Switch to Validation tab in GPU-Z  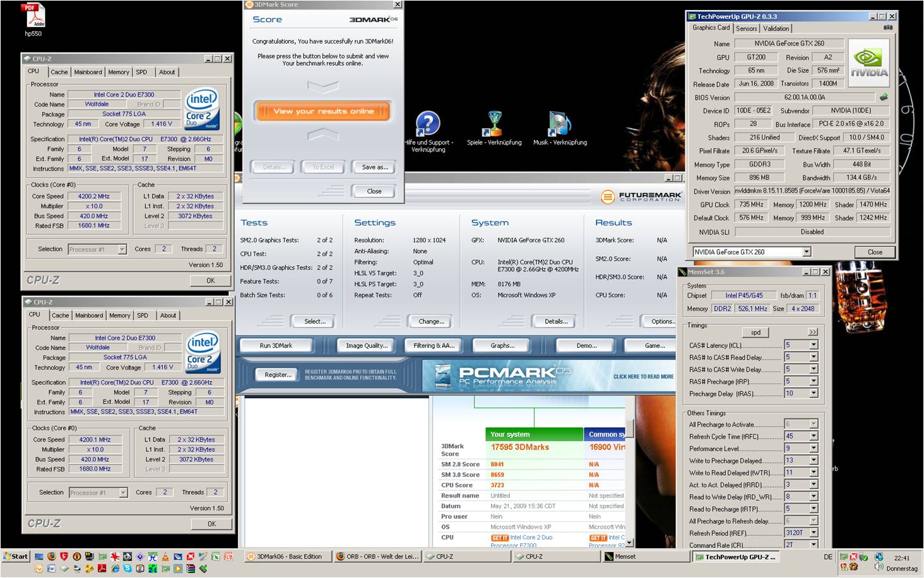776,28
